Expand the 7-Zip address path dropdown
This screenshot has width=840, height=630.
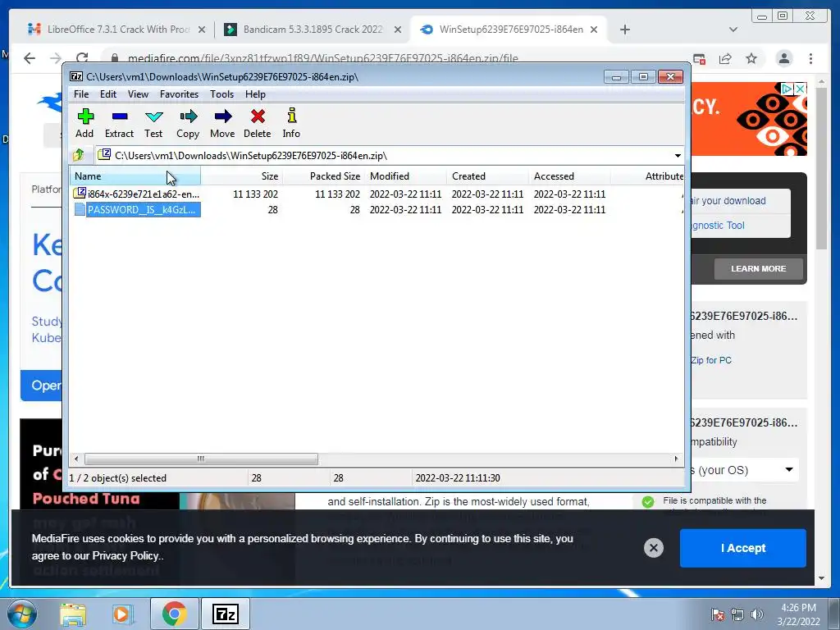(678, 156)
